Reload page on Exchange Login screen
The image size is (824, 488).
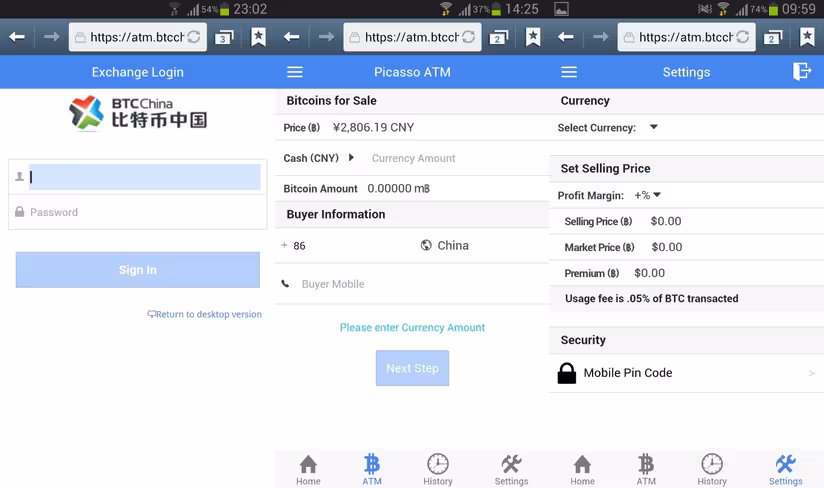point(193,37)
